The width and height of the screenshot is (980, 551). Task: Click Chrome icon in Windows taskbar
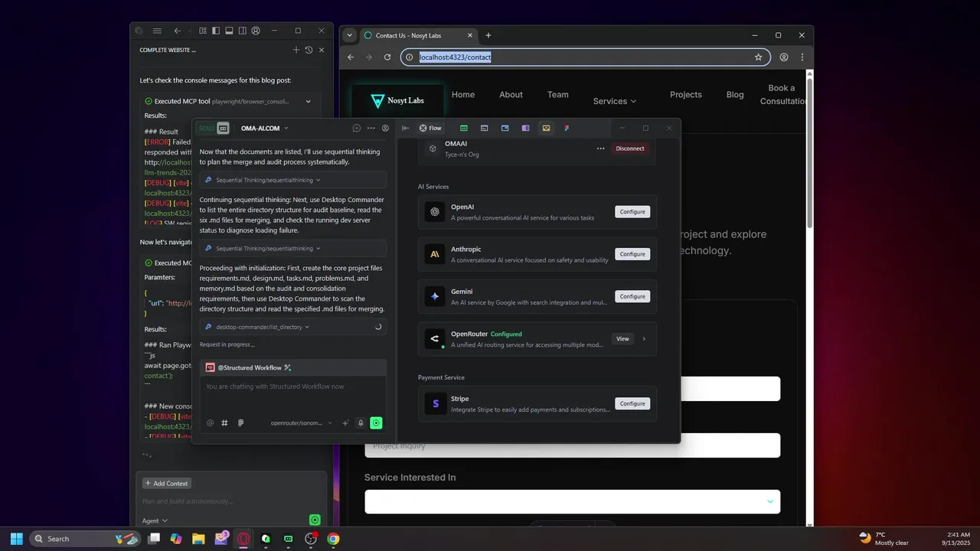click(333, 539)
